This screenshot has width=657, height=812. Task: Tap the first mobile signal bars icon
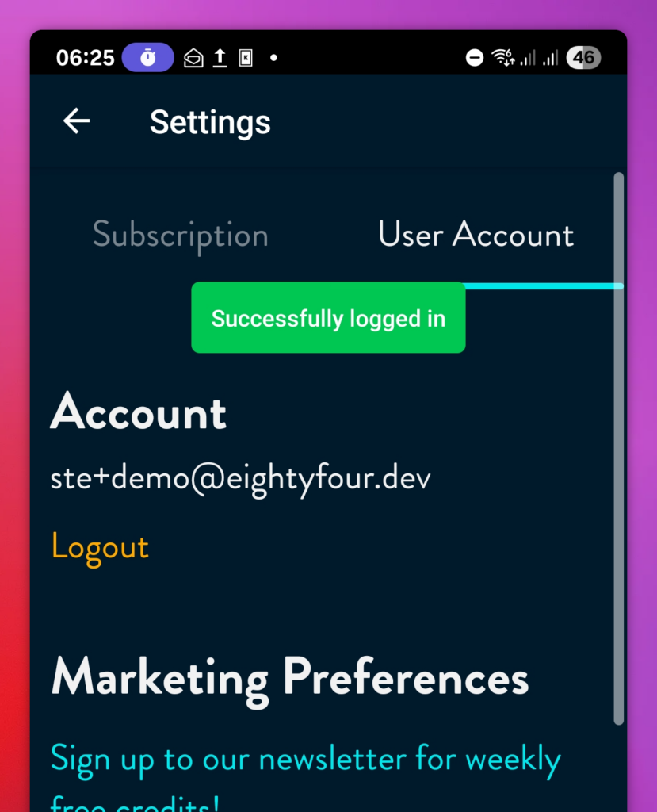tap(528, 58)
